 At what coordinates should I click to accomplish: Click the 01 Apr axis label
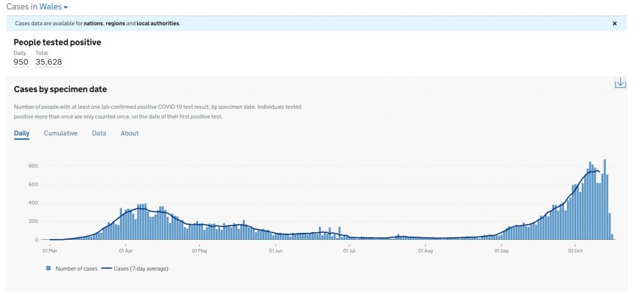coord(126,250)
